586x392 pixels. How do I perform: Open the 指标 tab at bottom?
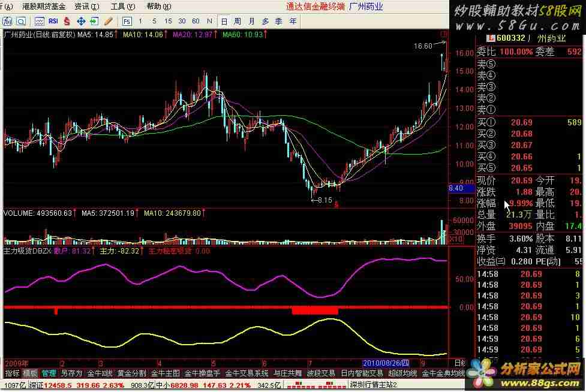pos(13,373)
